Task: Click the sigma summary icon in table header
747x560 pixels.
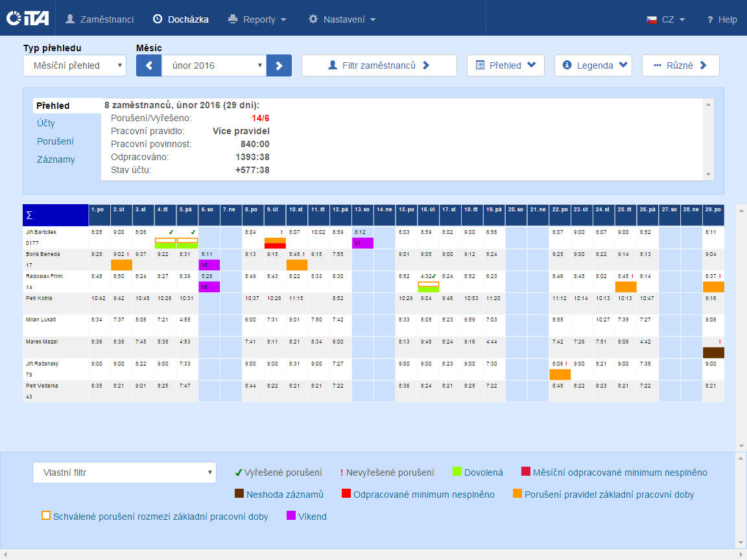Action: point(29,215)
